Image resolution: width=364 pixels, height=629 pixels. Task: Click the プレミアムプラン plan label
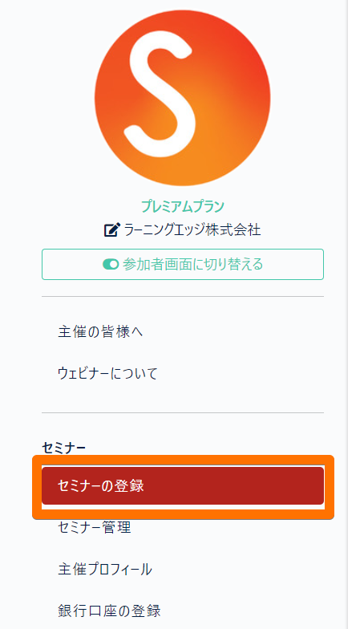(183, 206)
